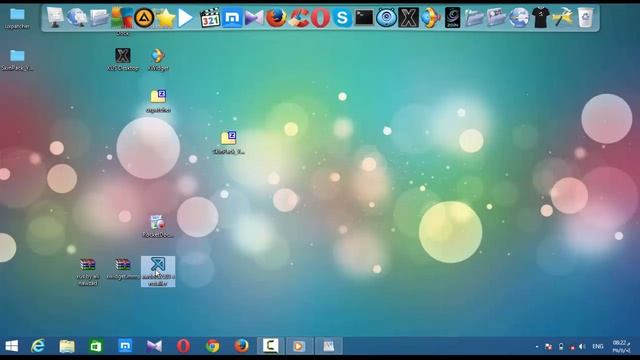The image size is (640, 360).
Task: Switch to the last running taskbar app
Action: (329, 346)
